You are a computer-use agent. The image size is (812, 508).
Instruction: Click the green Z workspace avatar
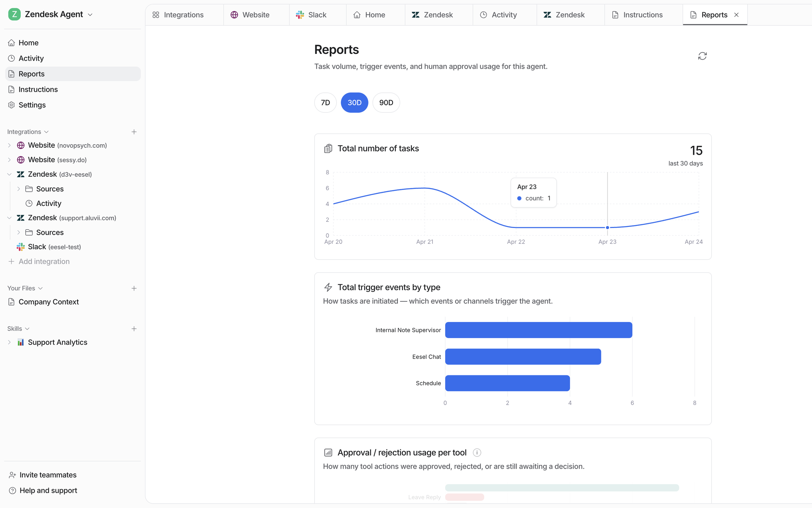coord(14,14)
